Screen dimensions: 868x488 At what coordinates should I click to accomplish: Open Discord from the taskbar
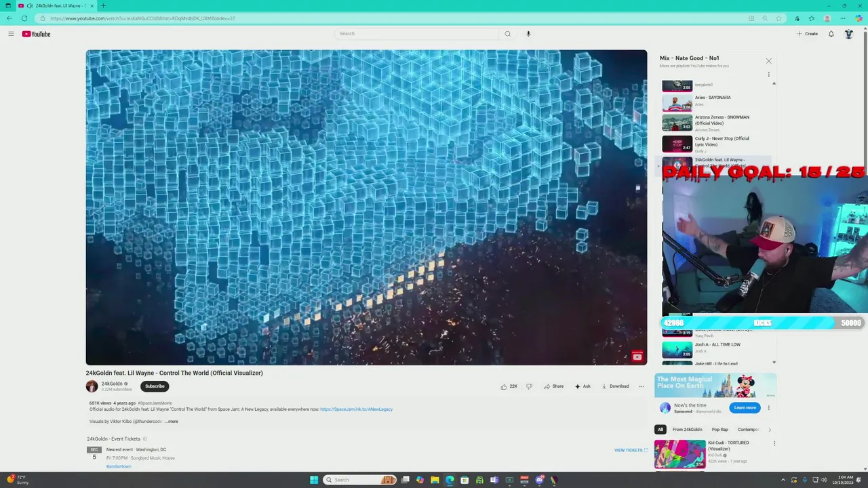(539, 480)
